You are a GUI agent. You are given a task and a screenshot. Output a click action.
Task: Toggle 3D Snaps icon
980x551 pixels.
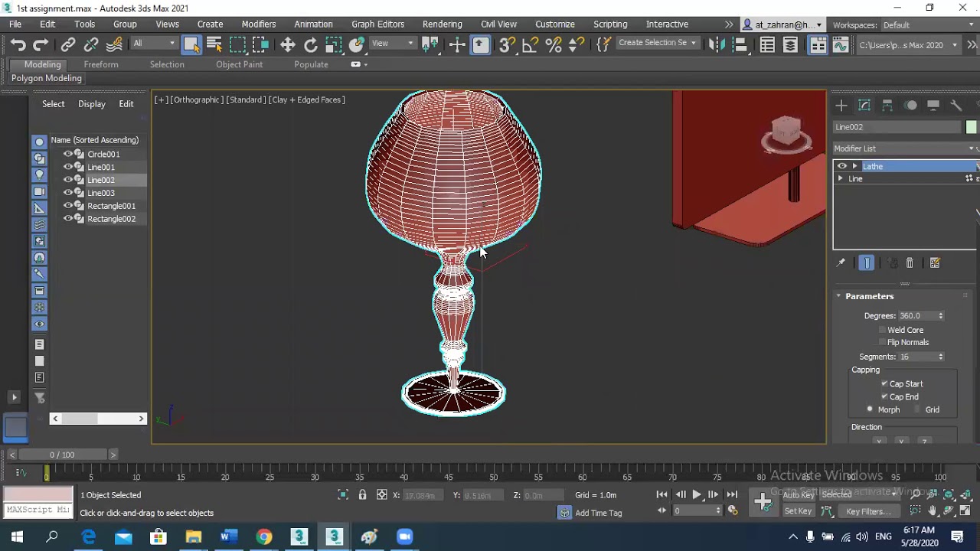506,45
